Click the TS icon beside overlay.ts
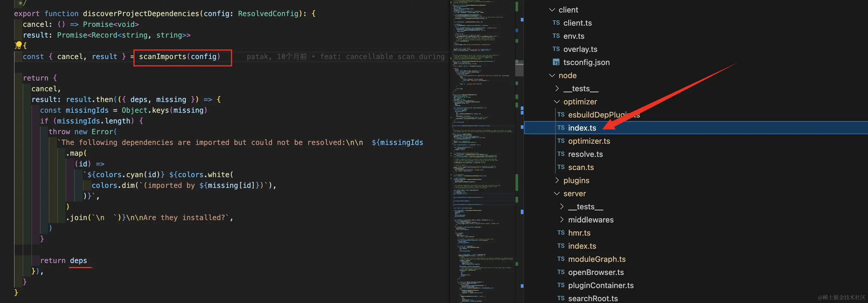The width and height of the screenshot is (868, 303). [x=556, y=49]
